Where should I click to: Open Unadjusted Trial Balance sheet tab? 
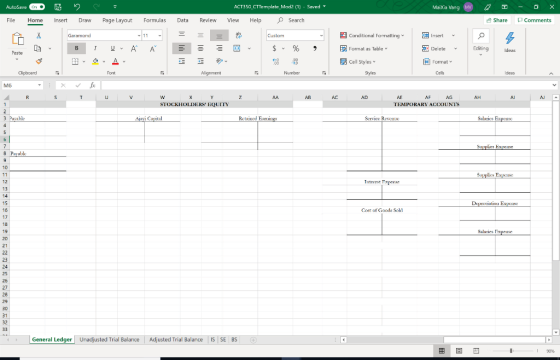[109, 340]
